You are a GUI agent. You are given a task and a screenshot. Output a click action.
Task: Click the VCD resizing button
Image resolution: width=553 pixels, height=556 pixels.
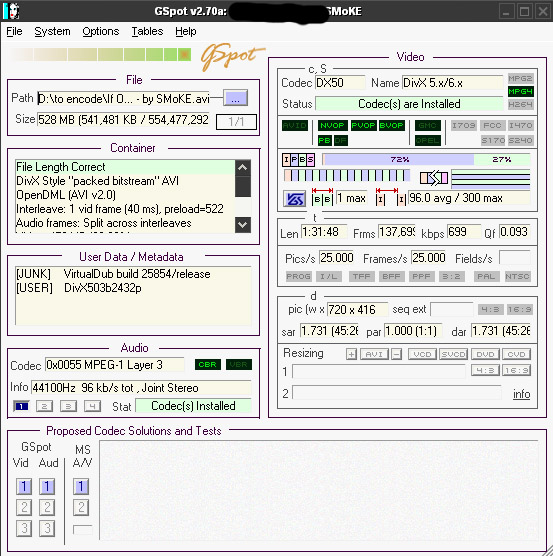click(x=422, y=354)
